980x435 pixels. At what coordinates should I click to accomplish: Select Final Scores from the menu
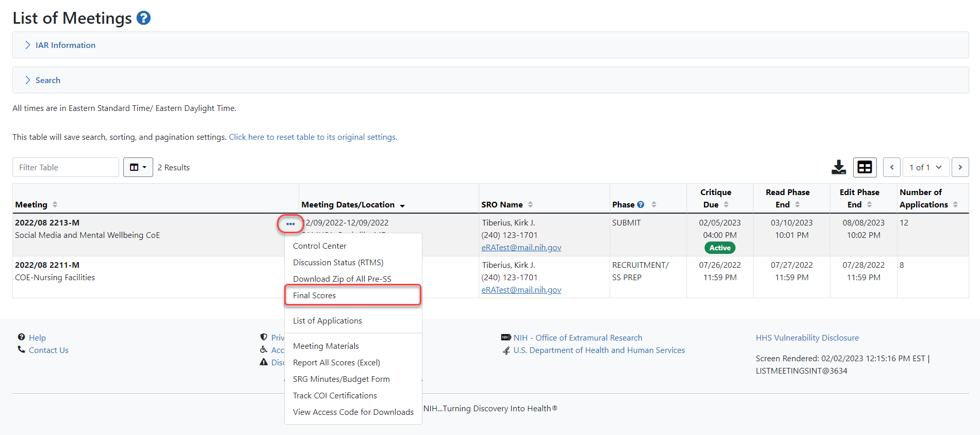314,295
